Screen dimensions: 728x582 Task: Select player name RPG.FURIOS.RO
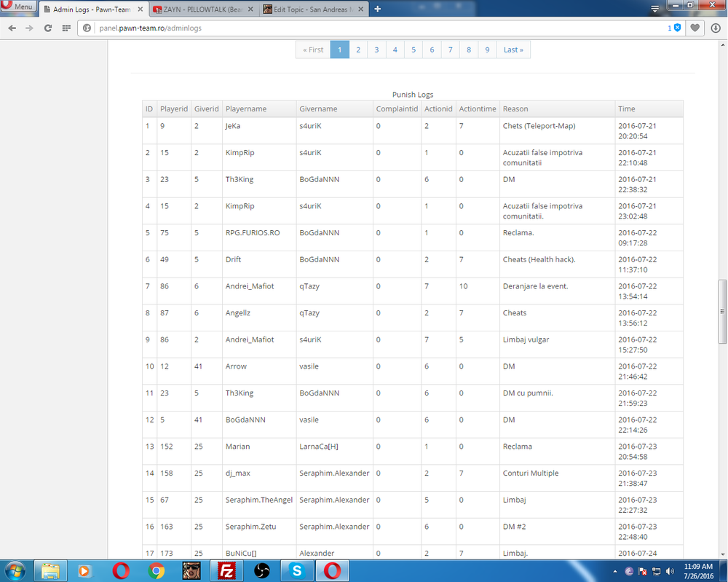coord(253,232)
